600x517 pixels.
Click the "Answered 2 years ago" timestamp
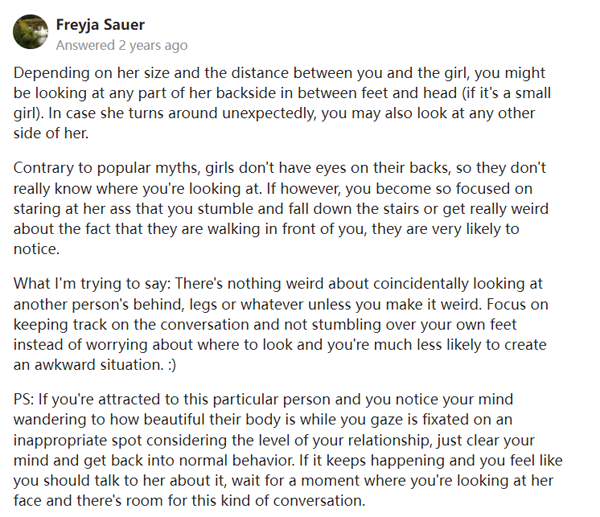[121, 45]
